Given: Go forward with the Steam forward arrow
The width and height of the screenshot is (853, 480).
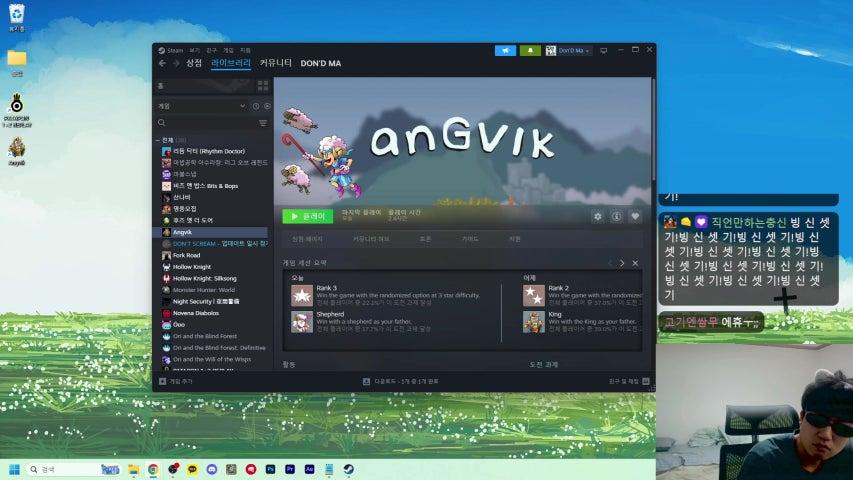Looking at the screenshot, I should tap(176, 64).
